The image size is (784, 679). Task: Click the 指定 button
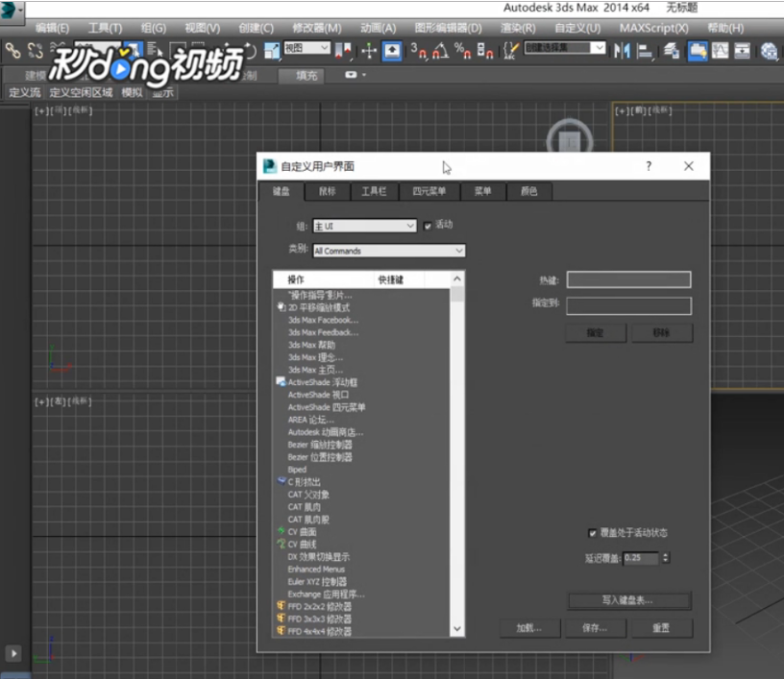click(596, 332)
